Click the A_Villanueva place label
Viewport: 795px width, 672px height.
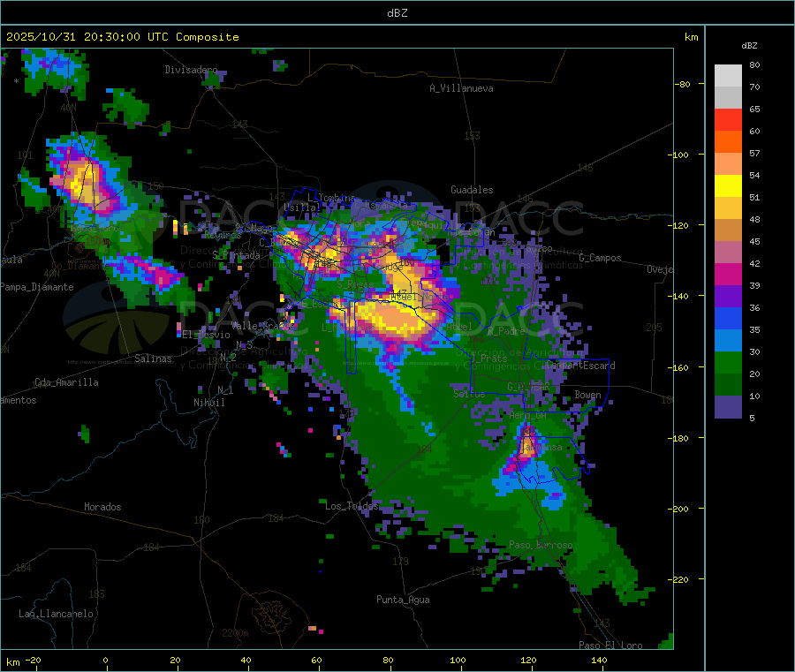click(461, 88)
